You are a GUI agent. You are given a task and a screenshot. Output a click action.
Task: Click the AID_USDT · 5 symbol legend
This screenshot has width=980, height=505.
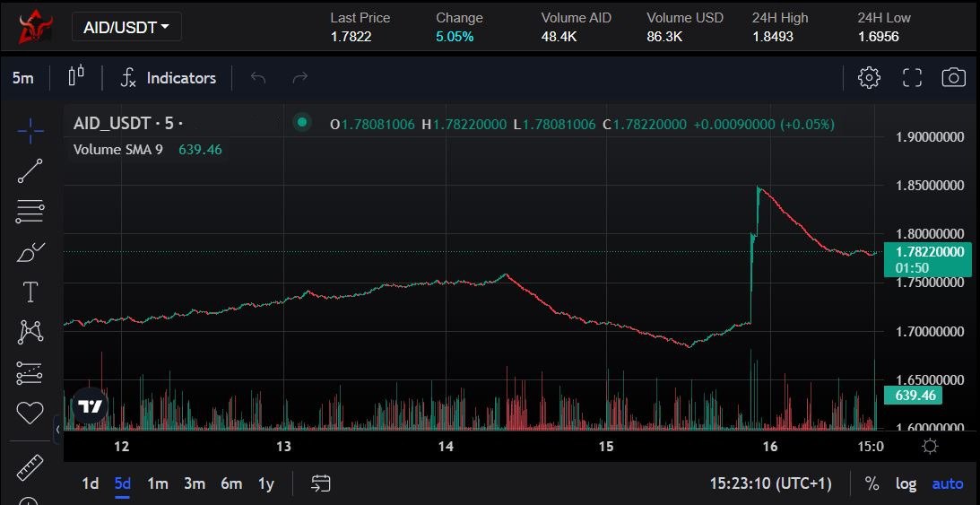pos(128,124)
